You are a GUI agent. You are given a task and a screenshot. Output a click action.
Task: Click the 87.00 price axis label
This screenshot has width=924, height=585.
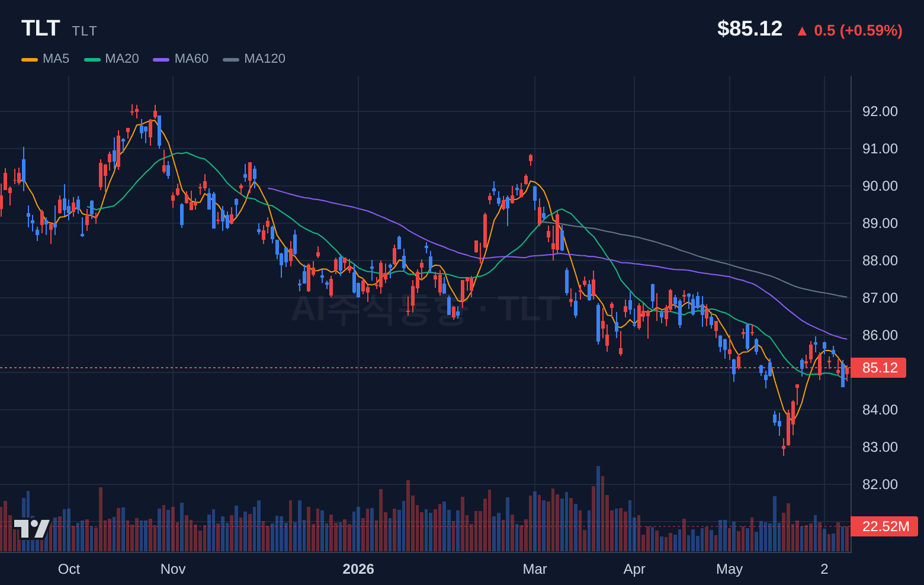pyautogui.click(x=880, y=298)
